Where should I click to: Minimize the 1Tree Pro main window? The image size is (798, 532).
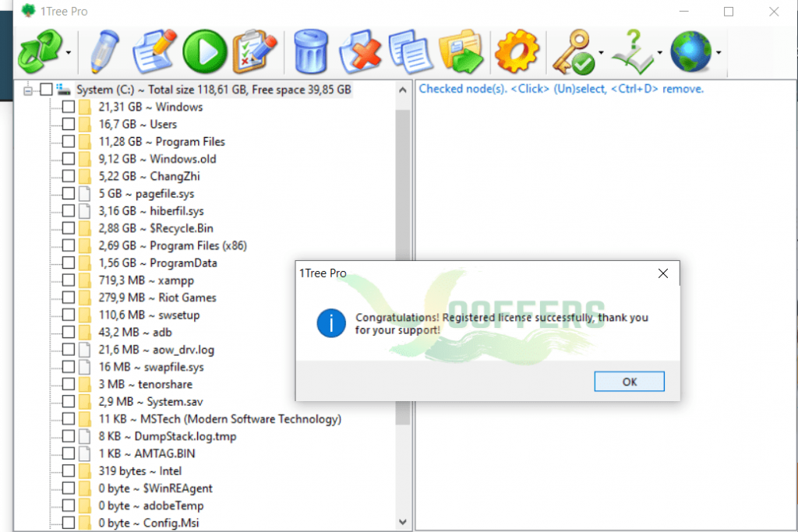(x=683, y=11)
